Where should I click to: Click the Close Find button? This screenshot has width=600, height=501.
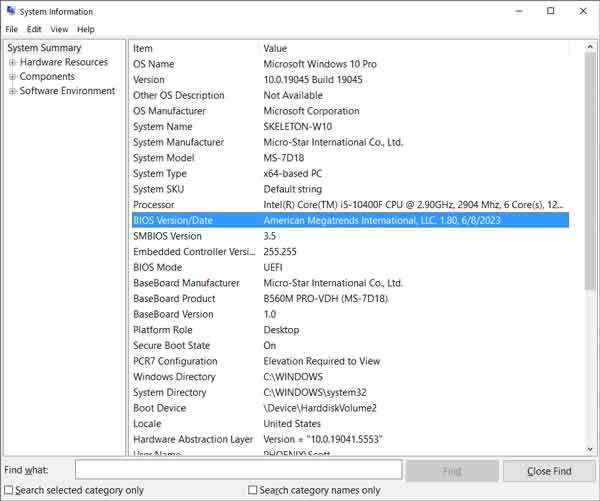pyautogui.click(x=549, y=471)
